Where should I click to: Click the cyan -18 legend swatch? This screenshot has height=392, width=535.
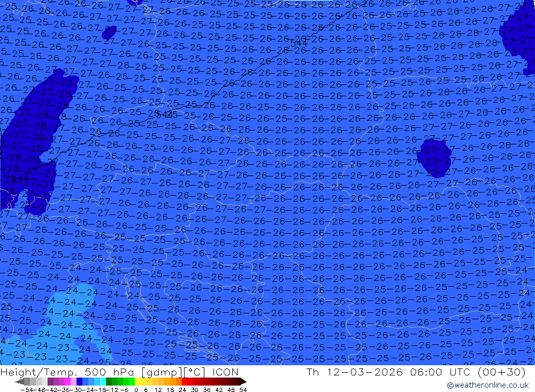[x=103, y=381]
